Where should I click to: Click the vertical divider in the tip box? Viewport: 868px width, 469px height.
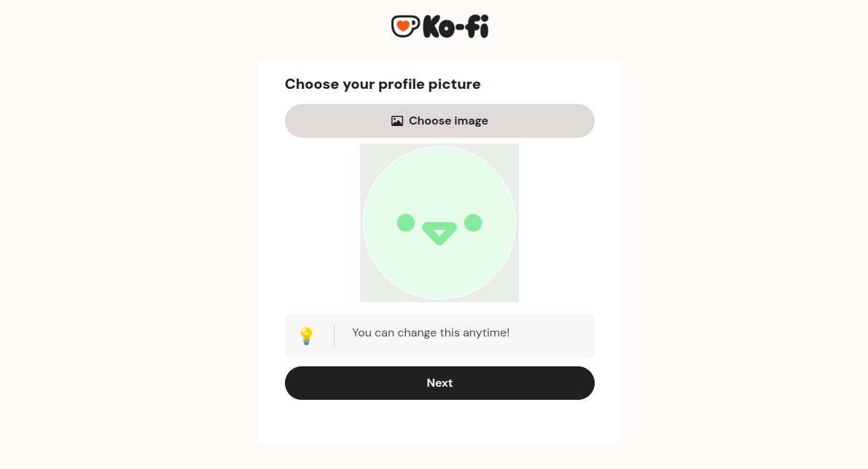334,336
